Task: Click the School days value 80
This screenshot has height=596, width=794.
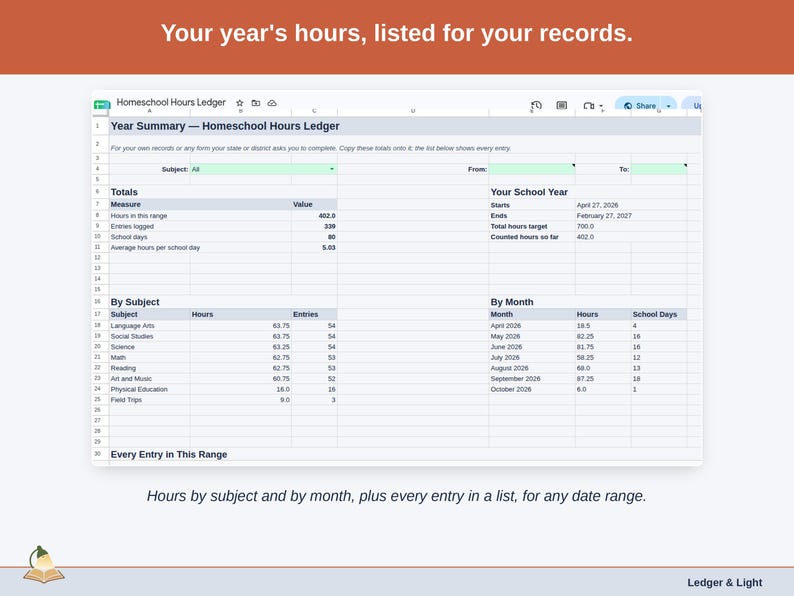Action: click(x=331, y=237)
